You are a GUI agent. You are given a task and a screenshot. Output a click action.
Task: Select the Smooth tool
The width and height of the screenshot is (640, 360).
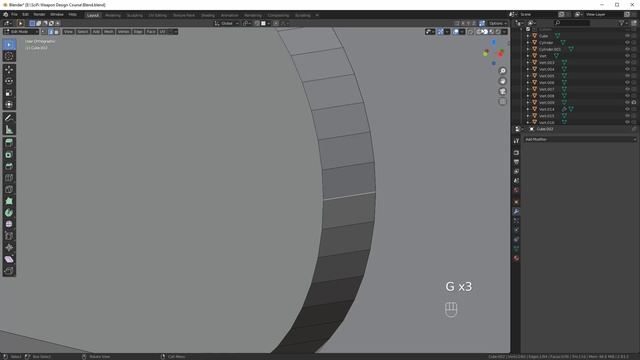click(9, 224)
